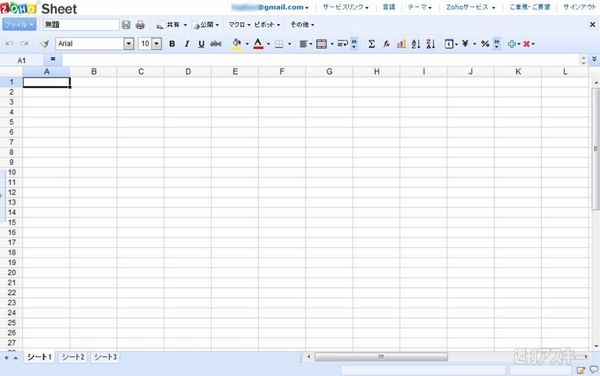The image size is (600, 376).
Task: Select the シート1 tab
Action: pyautogui.click(x=39, y=357)
